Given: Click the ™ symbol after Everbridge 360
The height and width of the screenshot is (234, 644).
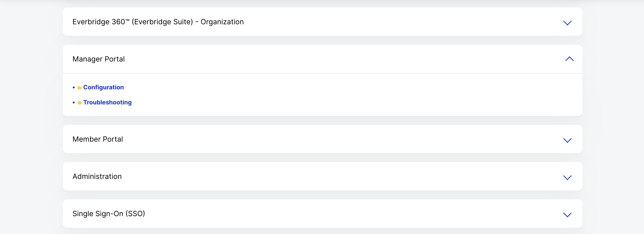Looking at the screenshot, I should [x=127, y=20].
